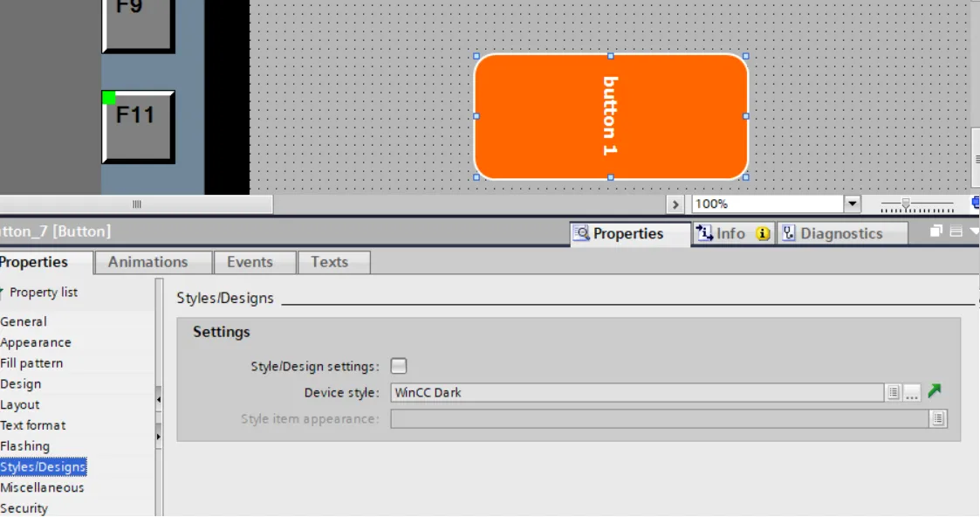Click the inspector window layout icon
Image resolution: width=980 pixels, height=517 pixels.
click(956, 231)
